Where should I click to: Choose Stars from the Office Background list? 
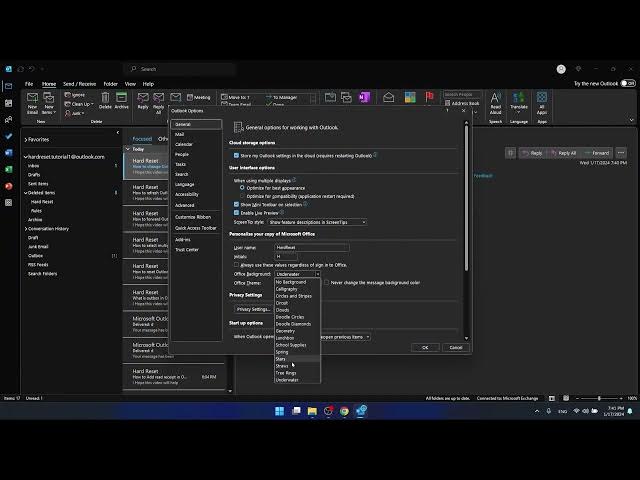[297, 359]
